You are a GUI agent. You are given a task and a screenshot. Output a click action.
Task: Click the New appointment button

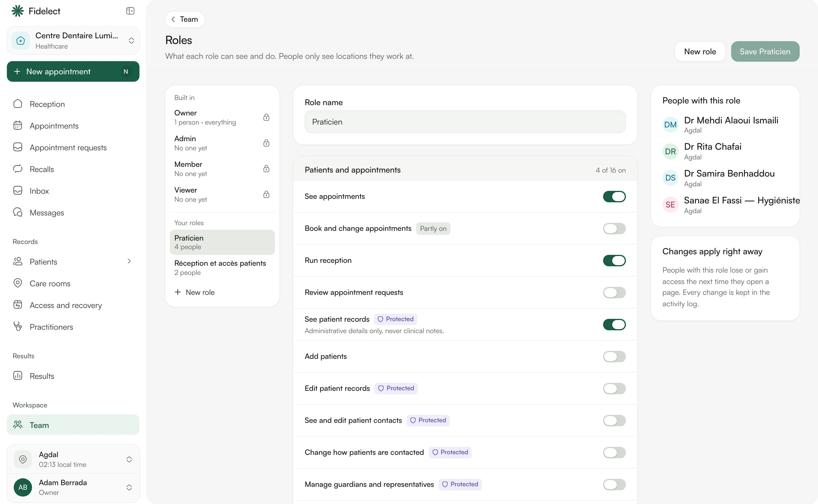(x=73, y=71)
